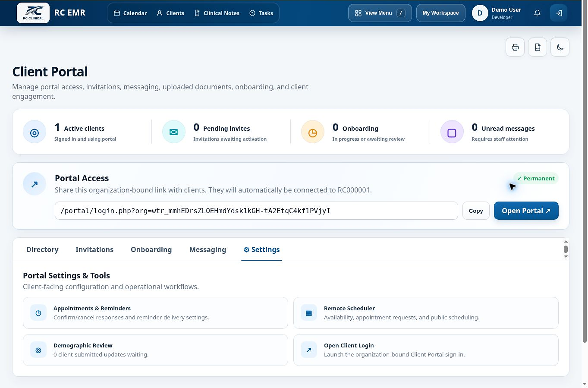Open Appointments & Reminders settings card
588x388 pixels.
(155, 313)
